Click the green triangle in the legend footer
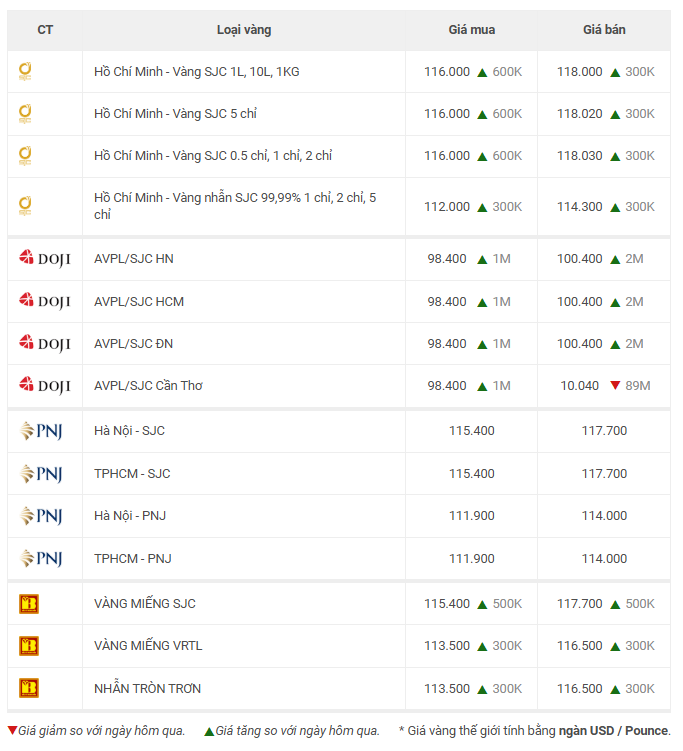The width and height of the screenshot is (683, 751). [209, 731]
